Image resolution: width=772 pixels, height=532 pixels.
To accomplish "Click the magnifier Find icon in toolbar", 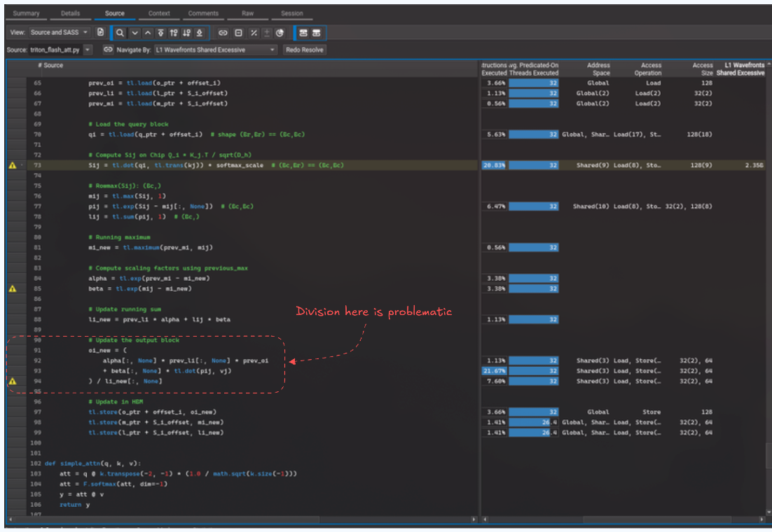I will tap(120, 33).
